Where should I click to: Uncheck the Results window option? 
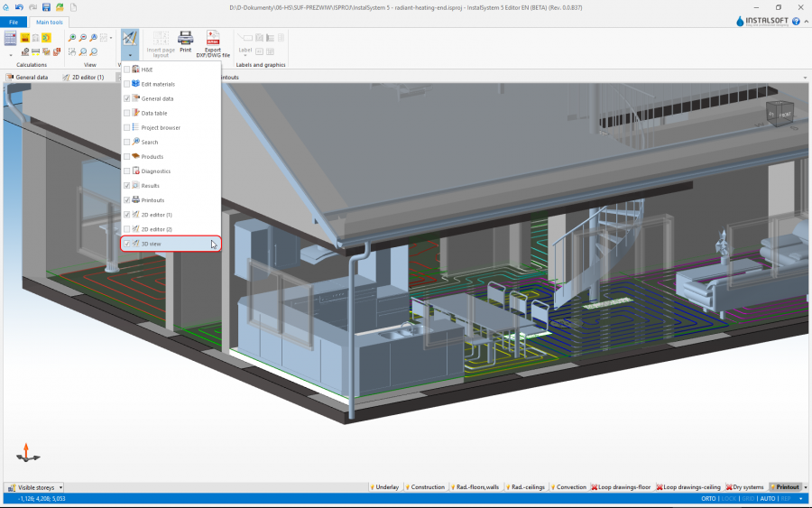127,185
